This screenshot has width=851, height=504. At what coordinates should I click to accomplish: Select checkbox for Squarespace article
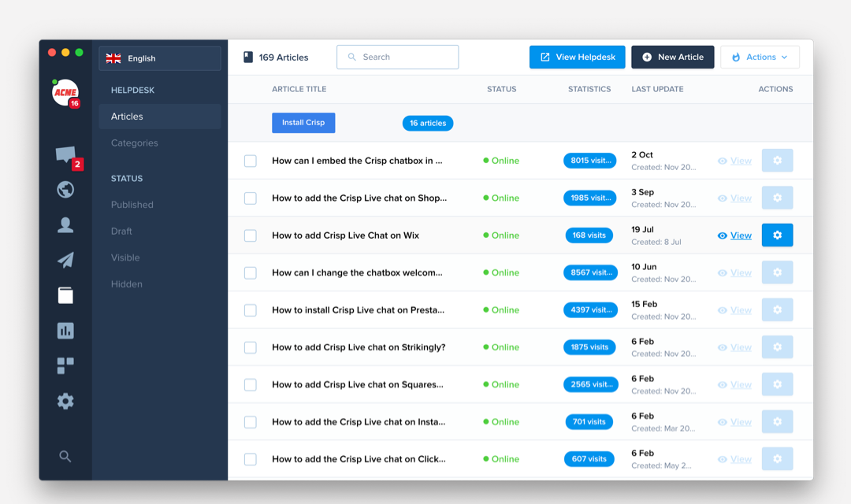click(x=251, y=384)
